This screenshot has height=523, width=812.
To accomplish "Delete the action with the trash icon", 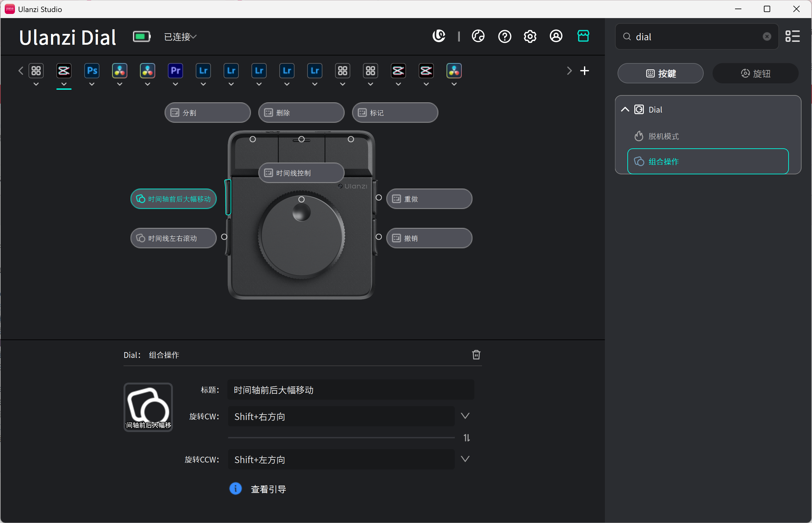I will coord(476,355).
